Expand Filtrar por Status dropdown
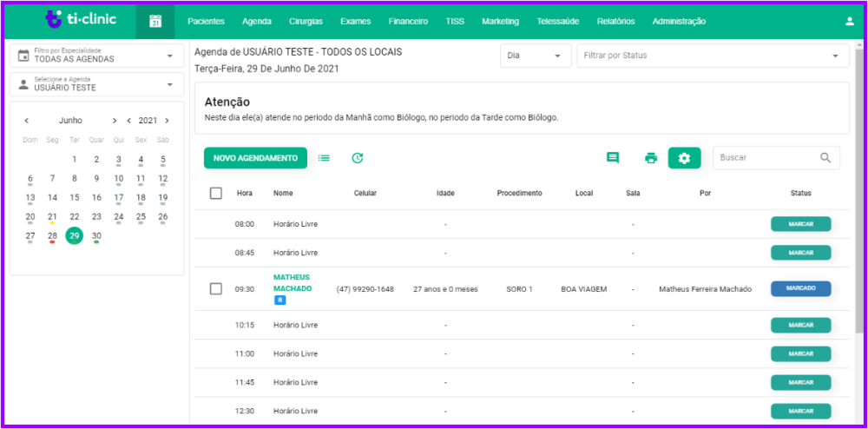This screenshot has width=868, height=429. [x=713, y=56]
